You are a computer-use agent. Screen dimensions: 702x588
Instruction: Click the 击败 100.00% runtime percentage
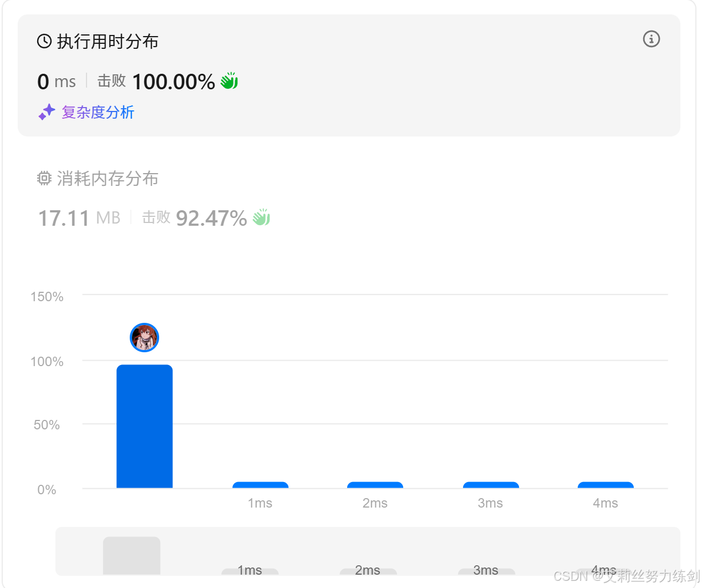[x=156, y=81]
